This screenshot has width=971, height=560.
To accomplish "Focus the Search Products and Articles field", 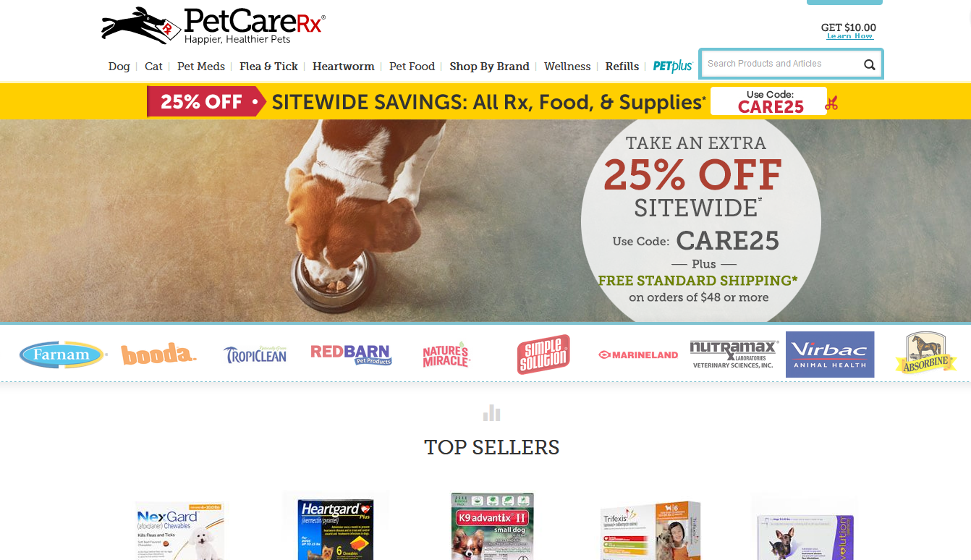I will pos(781,64).
